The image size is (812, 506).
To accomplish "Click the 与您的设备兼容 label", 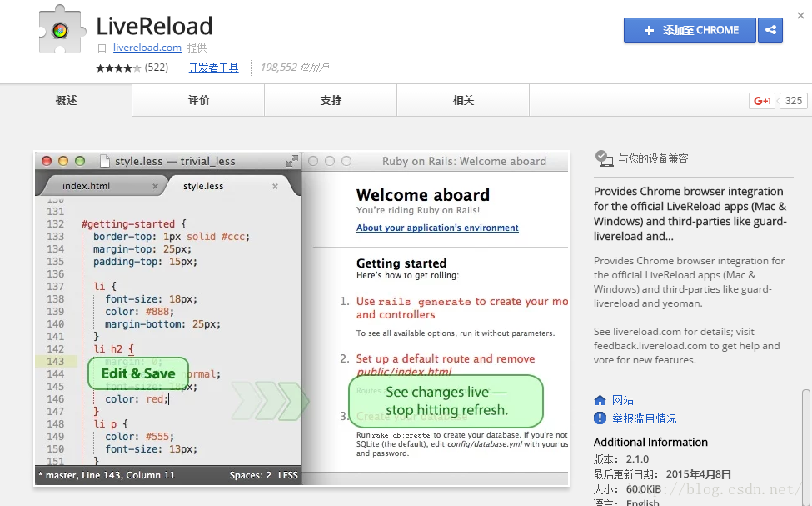I will pyautogui.click(x=653, y=158).
